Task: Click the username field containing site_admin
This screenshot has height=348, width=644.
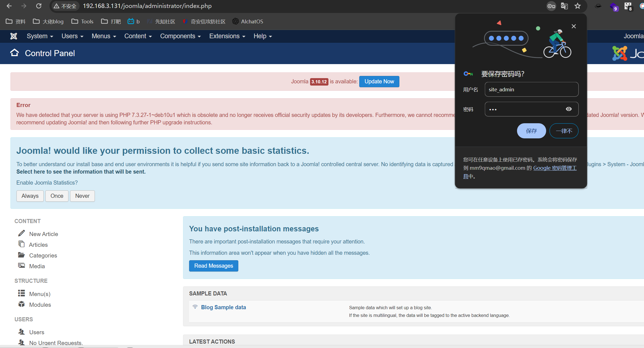Action: coord(531,89)
